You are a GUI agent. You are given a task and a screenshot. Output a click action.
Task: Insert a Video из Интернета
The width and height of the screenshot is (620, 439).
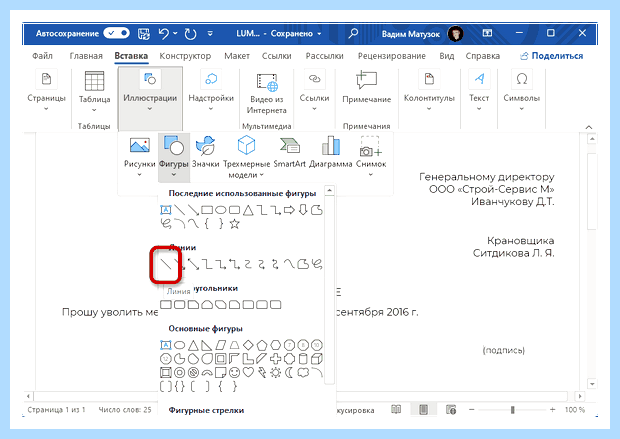pos(267,94)
